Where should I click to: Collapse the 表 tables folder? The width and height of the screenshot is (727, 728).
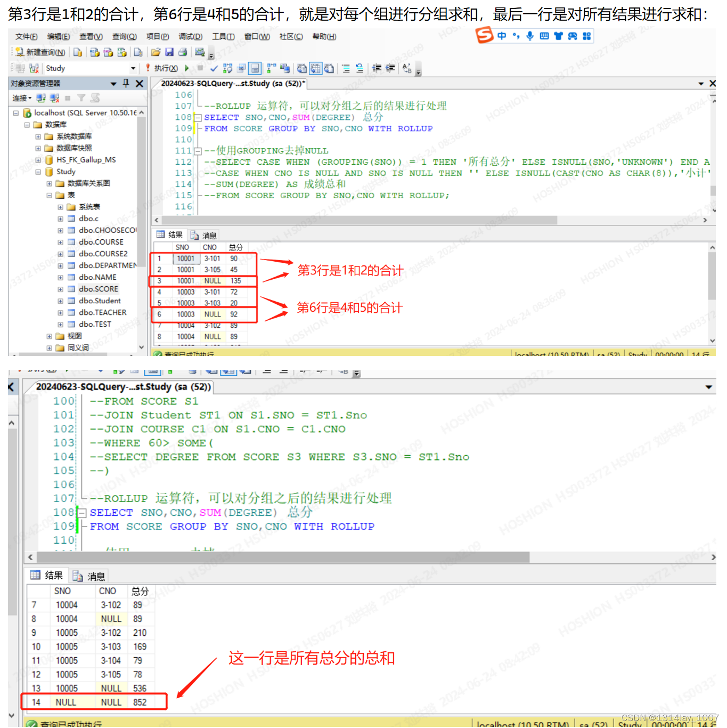pos(49,195)
